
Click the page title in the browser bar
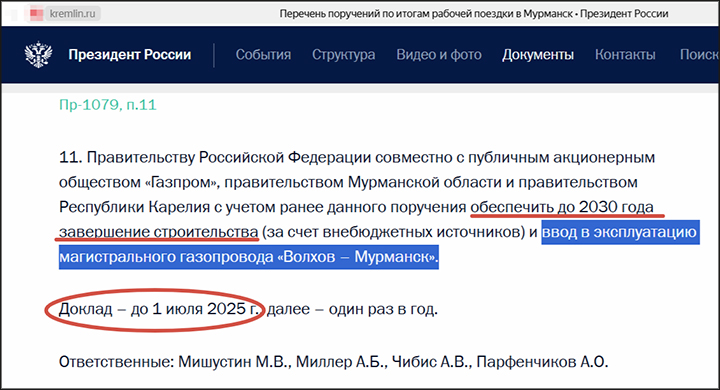pyautogui.click(x=474, y=14)
